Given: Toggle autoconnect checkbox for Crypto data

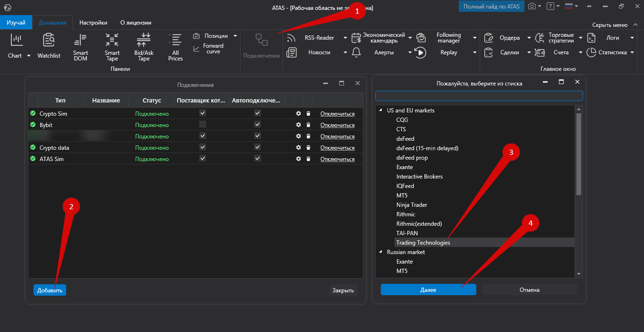Looking at the screenshot, I should [x=258, y=147].
